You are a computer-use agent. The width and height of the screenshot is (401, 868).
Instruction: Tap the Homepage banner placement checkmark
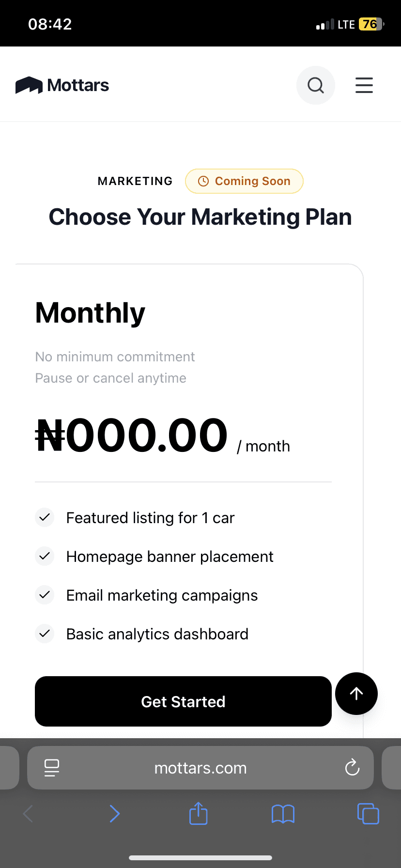coord(45,556)
